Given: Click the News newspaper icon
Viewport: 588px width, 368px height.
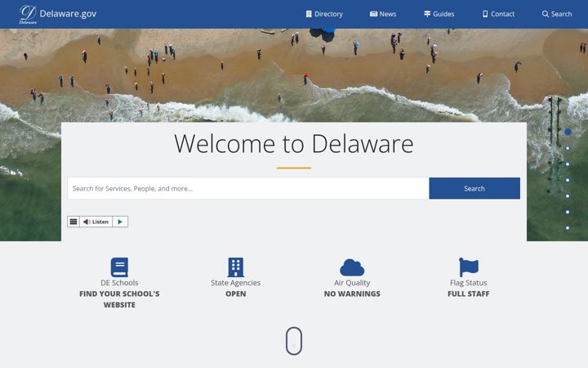Looking at the screenshot, I should click(x=373, y=14).
